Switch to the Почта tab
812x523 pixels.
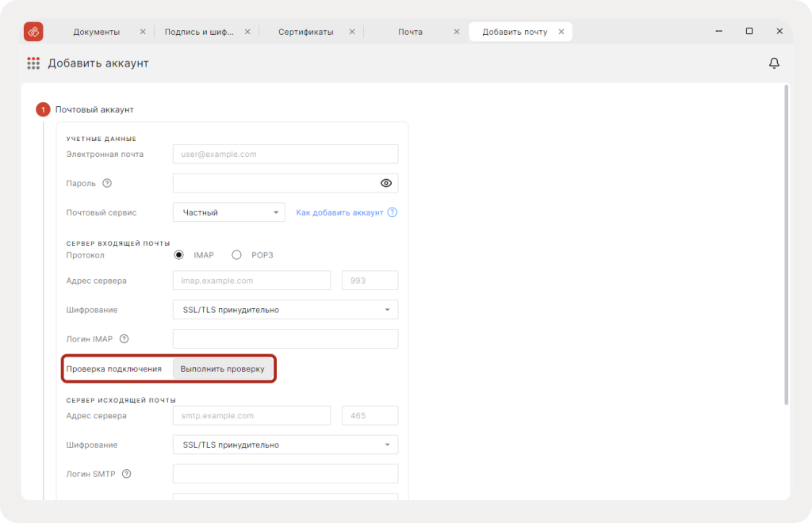point(410,32)
